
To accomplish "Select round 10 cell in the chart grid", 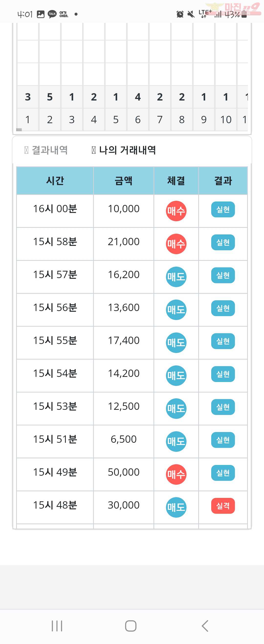I will [226, 120].
